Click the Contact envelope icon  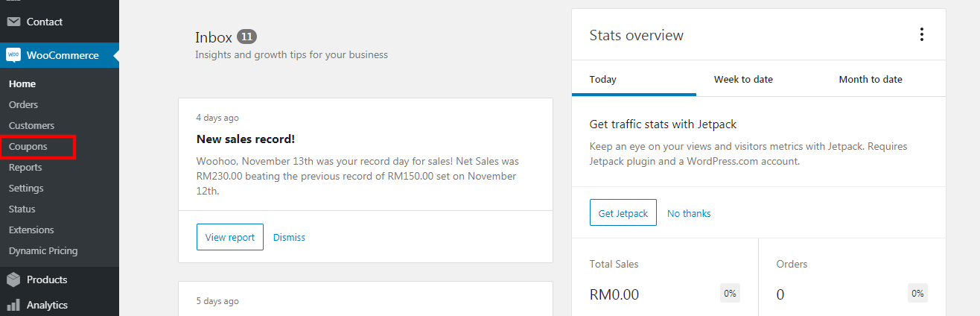(x=13, y=22)
